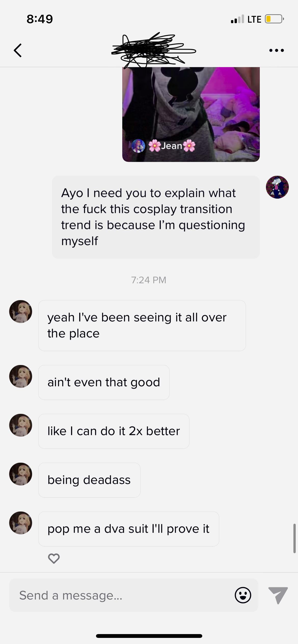
Task: Select the "being deadass" message bubble
Action: (x=89, y=480)
